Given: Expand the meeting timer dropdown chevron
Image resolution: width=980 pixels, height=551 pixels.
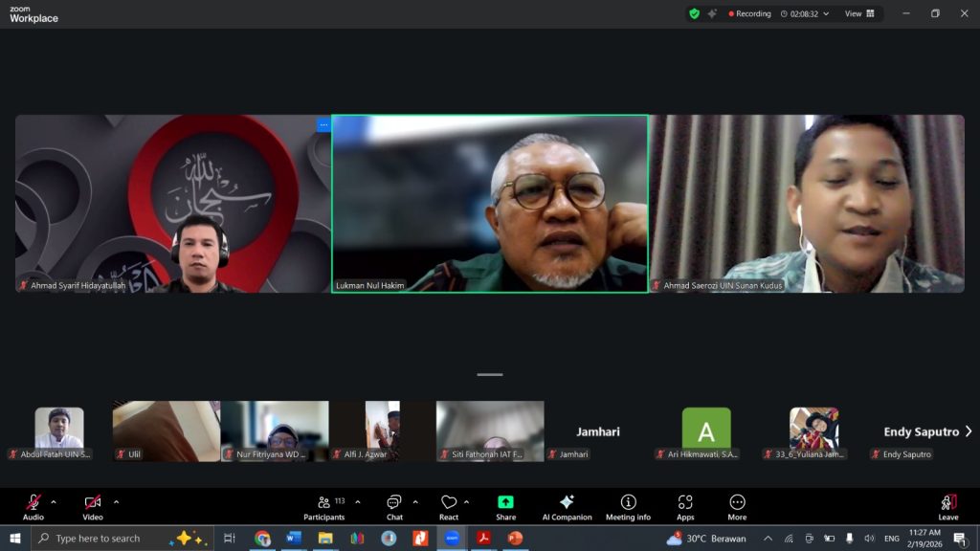Looking at the screenshot, I should tap(826, 14).
